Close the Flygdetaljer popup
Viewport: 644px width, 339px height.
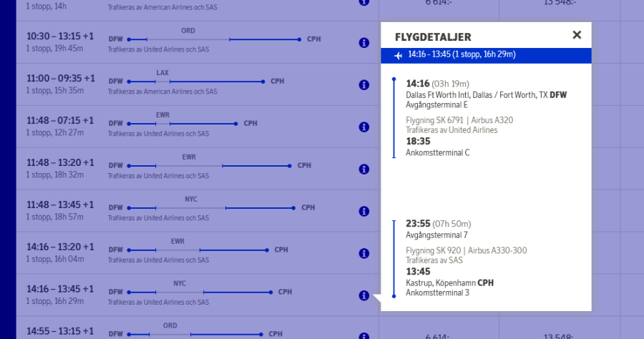click(577, 35)
